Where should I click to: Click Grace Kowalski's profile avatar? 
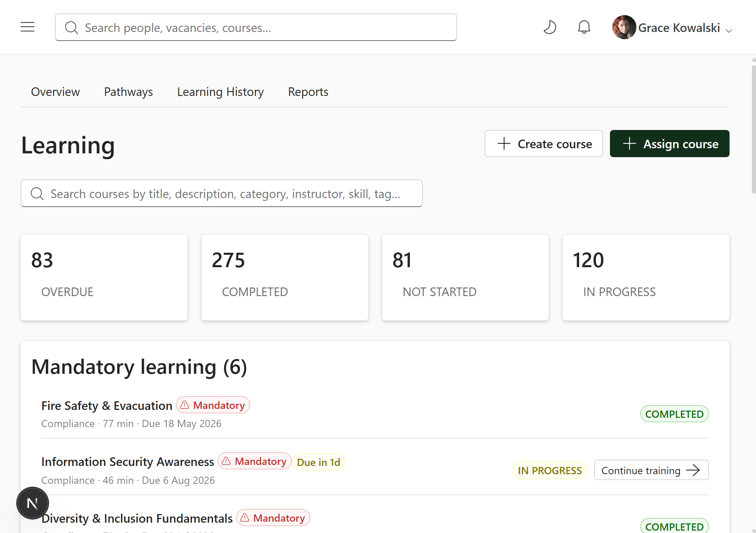pyautogui.click(x=624, y=27)
